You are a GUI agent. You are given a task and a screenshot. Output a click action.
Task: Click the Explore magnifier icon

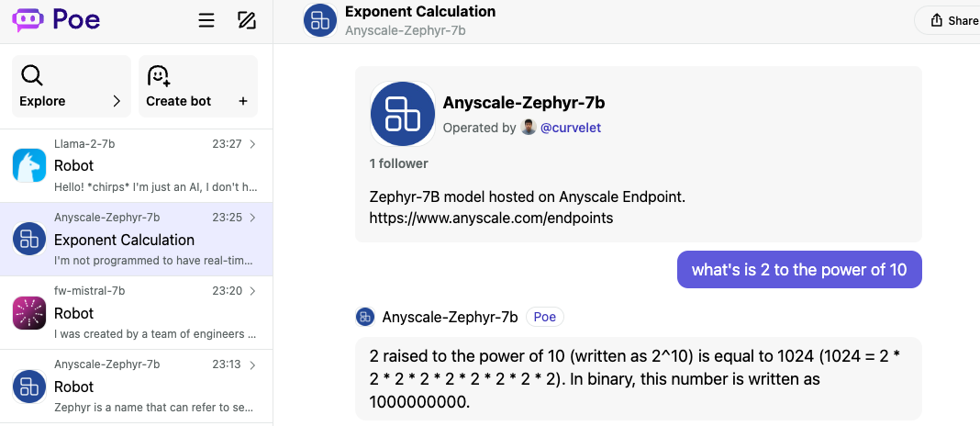pyautogui.click(x=32, y=75)
